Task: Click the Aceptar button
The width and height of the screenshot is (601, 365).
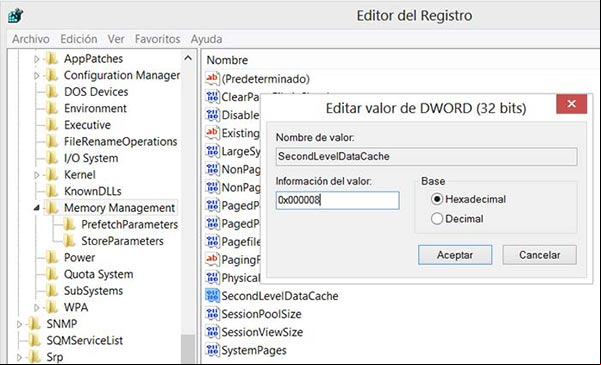Action: click(455, 255)
